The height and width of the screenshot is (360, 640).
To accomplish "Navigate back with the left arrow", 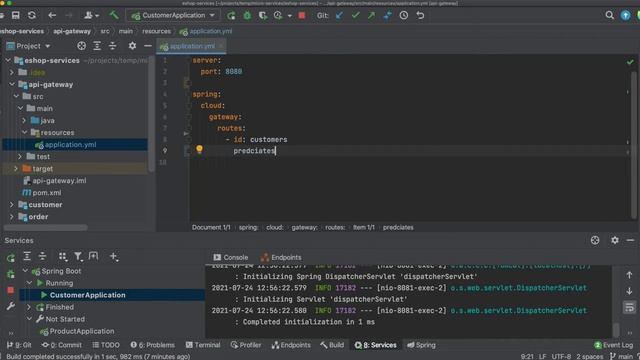I will pos(52,16).
